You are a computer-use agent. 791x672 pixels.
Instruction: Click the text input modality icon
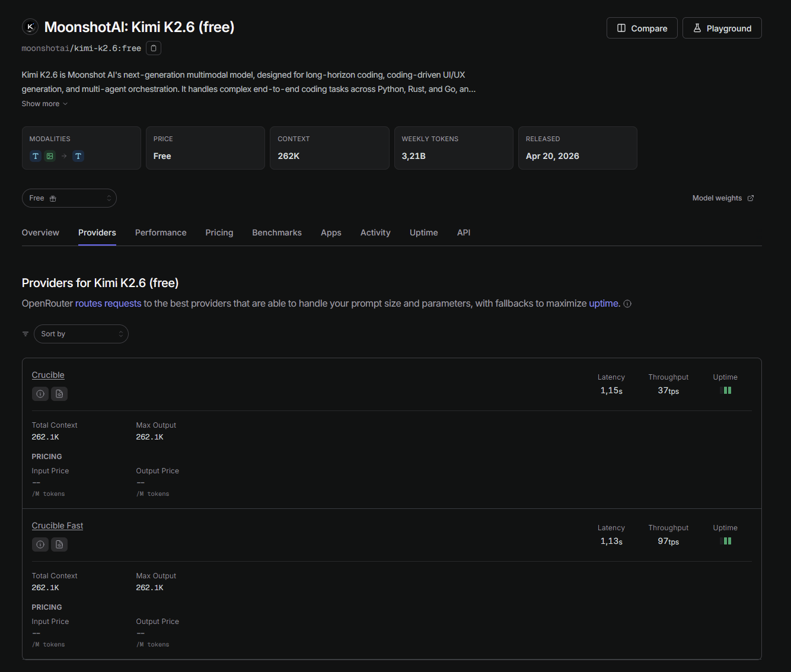[36, 156]
